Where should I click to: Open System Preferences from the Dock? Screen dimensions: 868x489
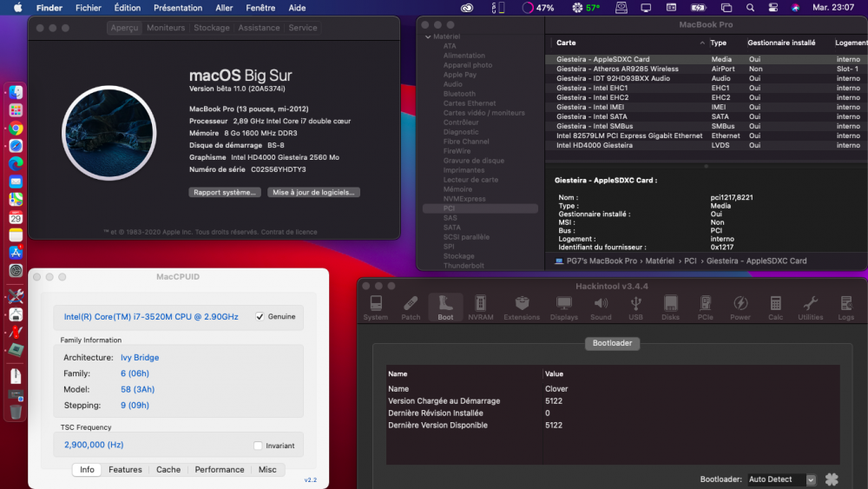(x=16, y=270)
